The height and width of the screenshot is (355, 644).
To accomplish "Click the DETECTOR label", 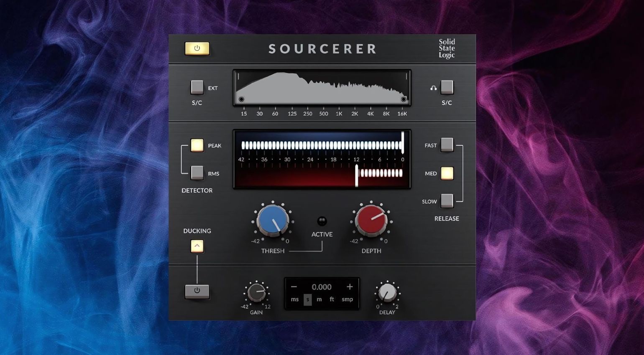I will (x=197, y=190).
